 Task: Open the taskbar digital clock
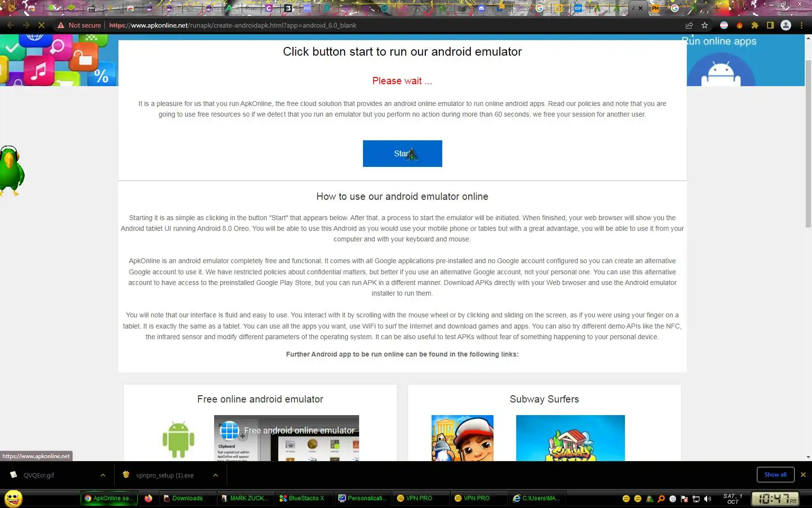[x=775, y=499]
